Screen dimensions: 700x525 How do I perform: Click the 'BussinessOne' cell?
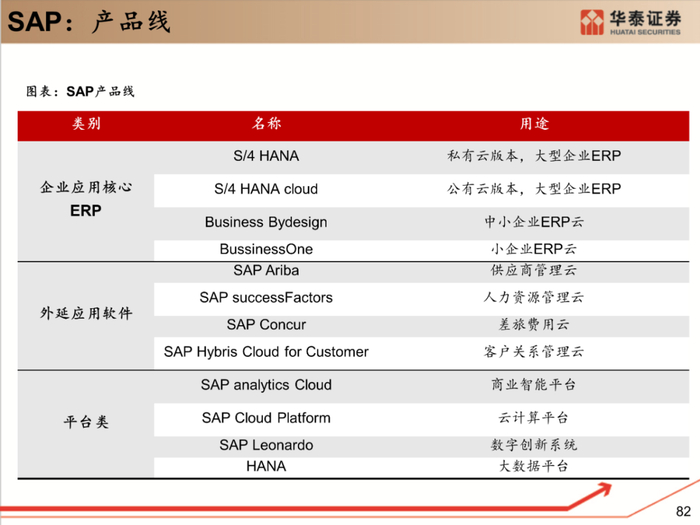[x=266, y=249]
